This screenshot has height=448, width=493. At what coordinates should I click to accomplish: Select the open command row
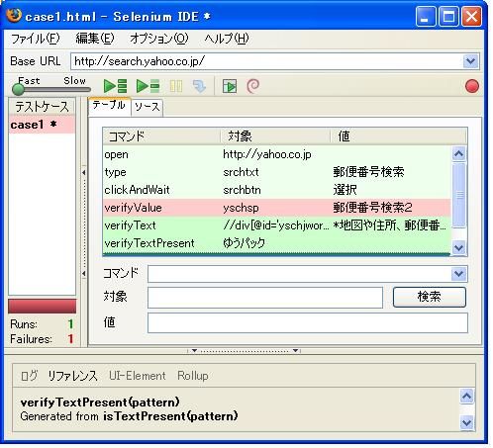coord(276,154)
